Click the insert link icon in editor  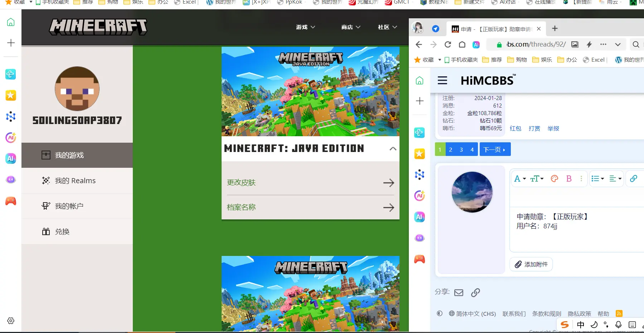[633, 179]
